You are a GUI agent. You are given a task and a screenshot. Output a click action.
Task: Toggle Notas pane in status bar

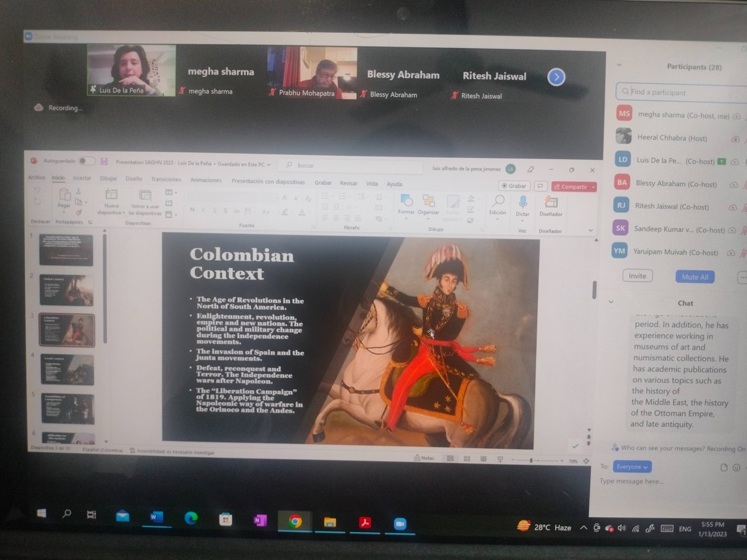pos(424,458)
